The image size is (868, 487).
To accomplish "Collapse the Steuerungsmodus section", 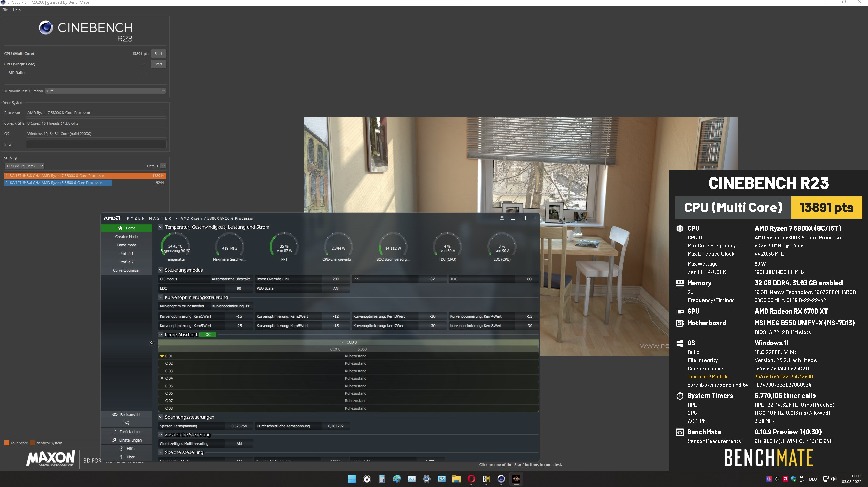I will point(161,270).
